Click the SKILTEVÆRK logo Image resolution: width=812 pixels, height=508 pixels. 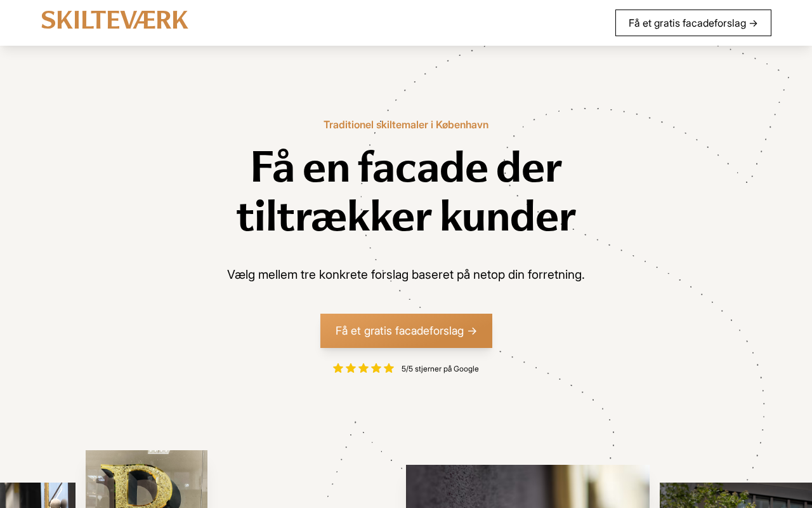[x=115, y=20]
